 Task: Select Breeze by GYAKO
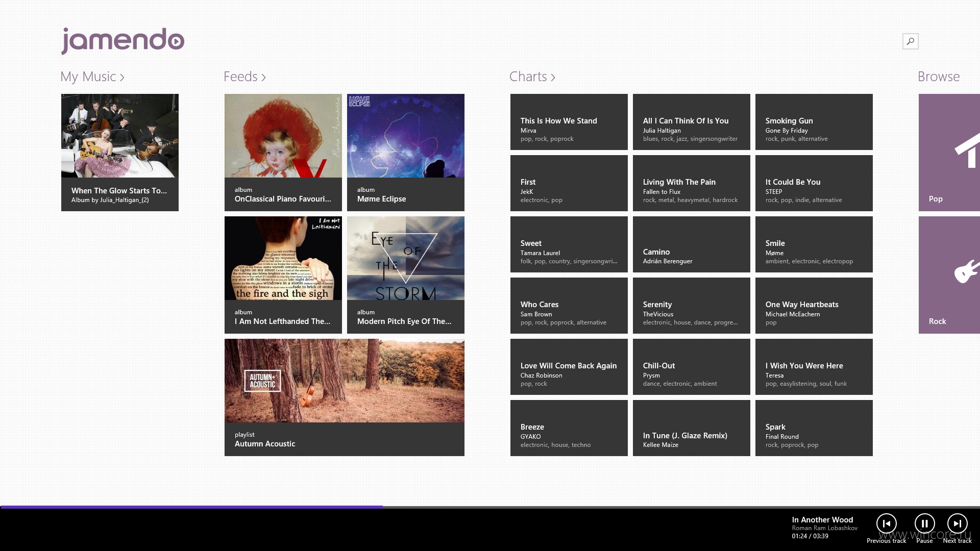569,428
